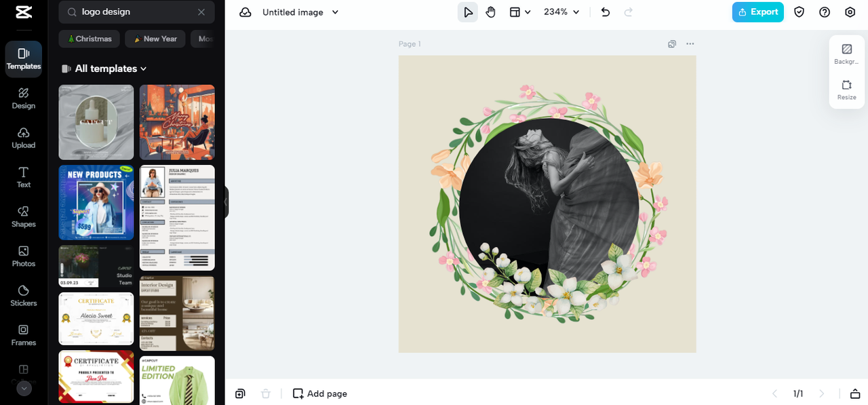Click the search magnifier icon

click(x=71, y=12)
